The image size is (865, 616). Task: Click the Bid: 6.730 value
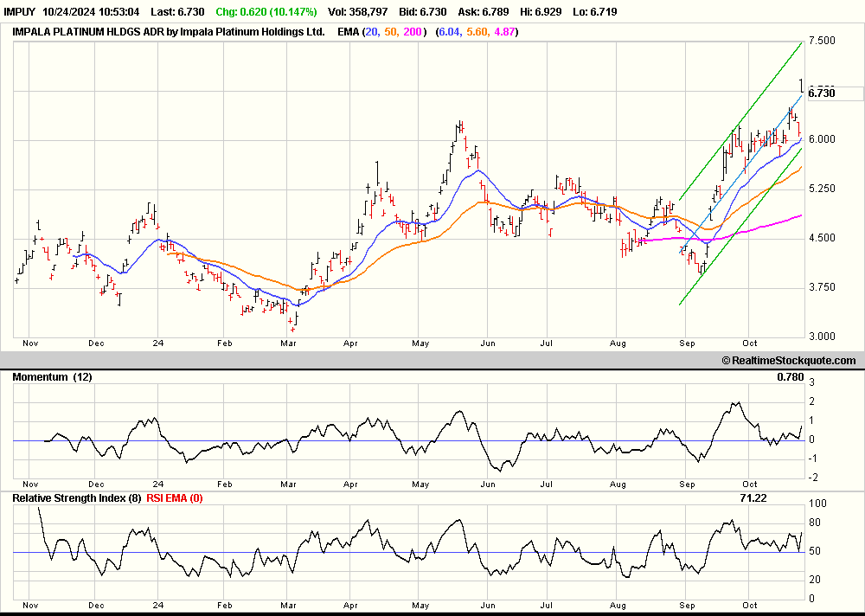coord(423,11)
